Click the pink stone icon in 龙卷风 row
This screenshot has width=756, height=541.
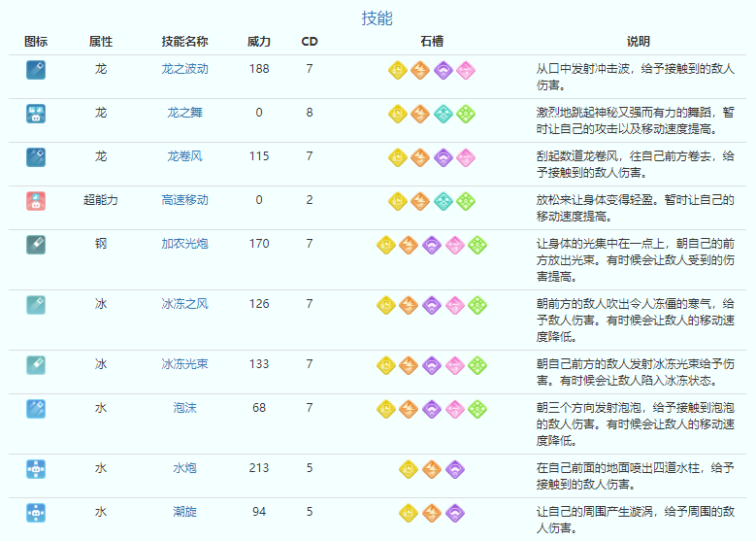click(x=466, y=157)
